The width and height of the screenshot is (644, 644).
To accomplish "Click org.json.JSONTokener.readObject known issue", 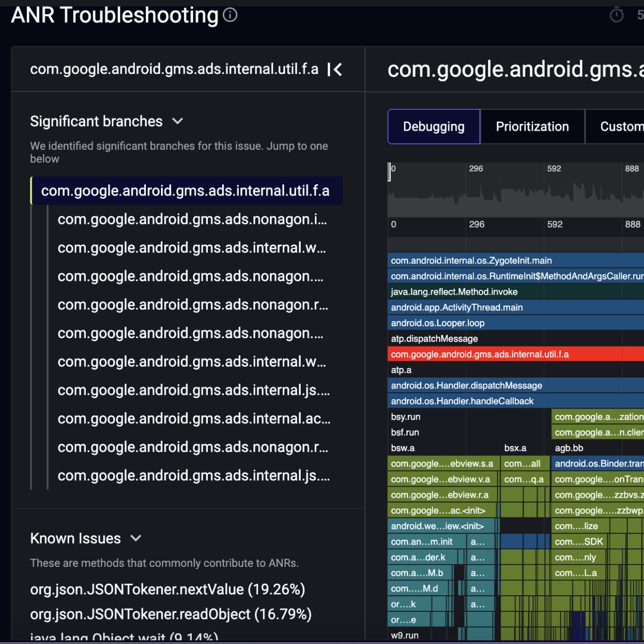I will click(x=171, y=614).
